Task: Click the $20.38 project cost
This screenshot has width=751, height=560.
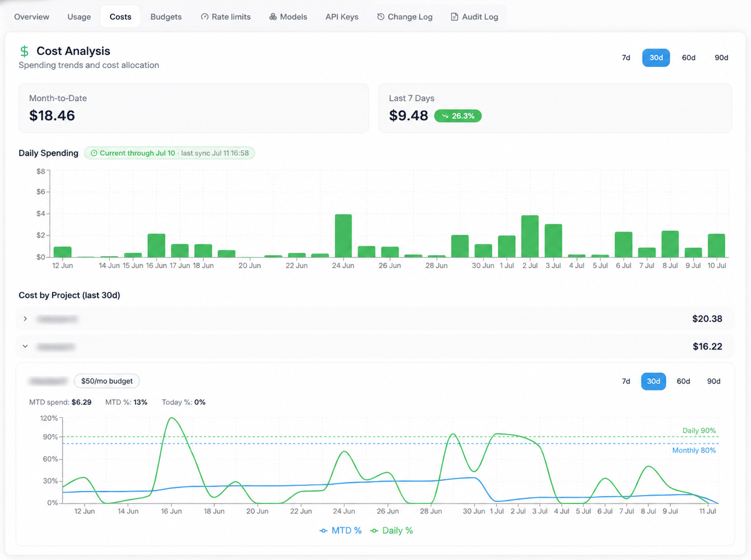Action: pos(707,319)
